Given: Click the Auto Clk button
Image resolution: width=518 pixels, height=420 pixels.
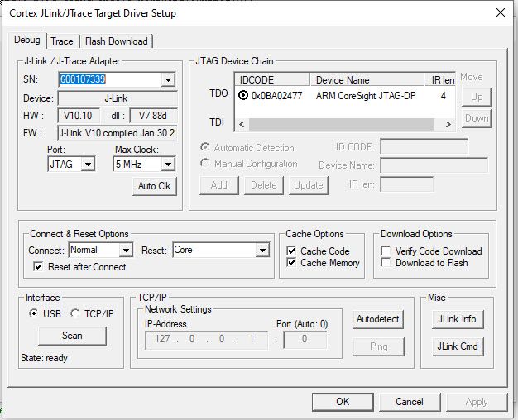Looking at the screenshot, I should point(154,186).
